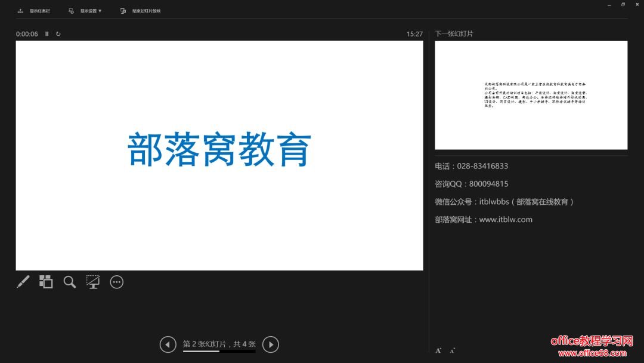644x363 pixels.
Task: Restore down the presenter view window
Action: [623, 5]
